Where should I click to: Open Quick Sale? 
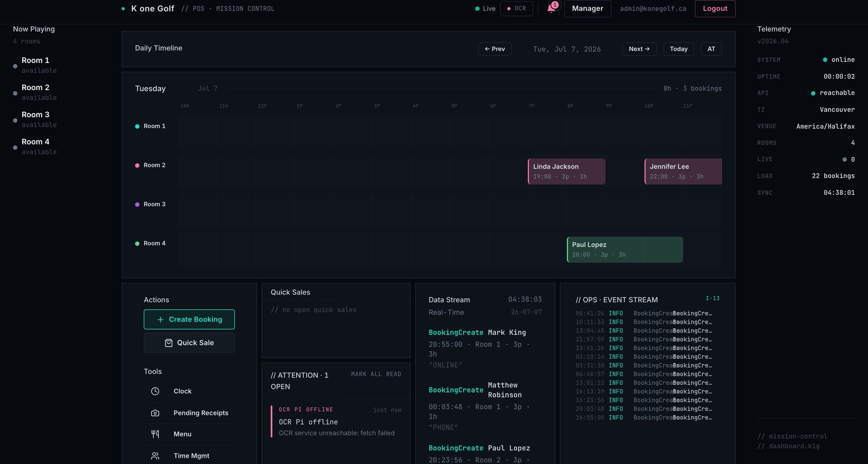tap(189, 343)
